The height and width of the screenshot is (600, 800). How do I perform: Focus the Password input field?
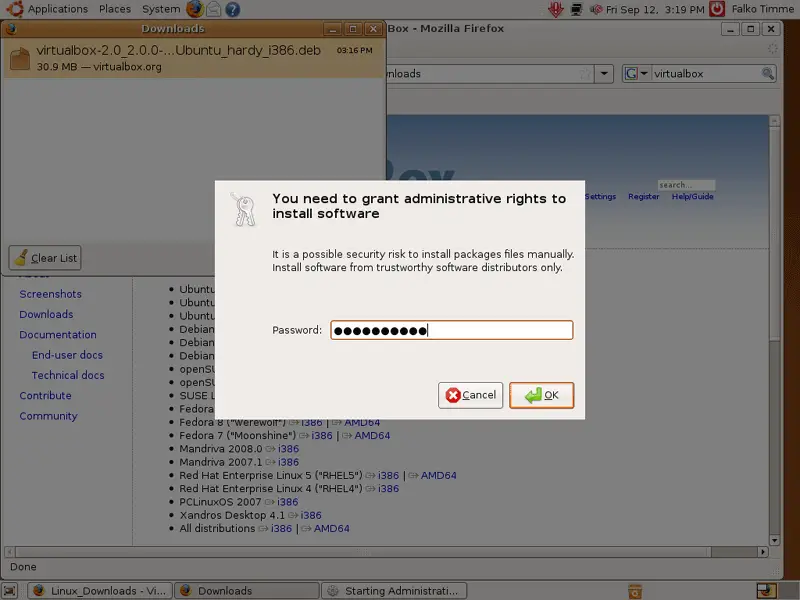(x=452, y=330)
